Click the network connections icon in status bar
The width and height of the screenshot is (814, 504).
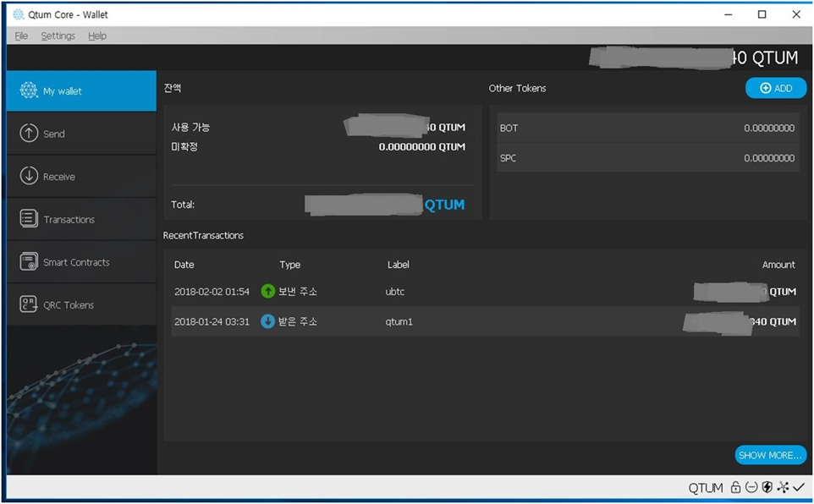(x=783, y=487)
